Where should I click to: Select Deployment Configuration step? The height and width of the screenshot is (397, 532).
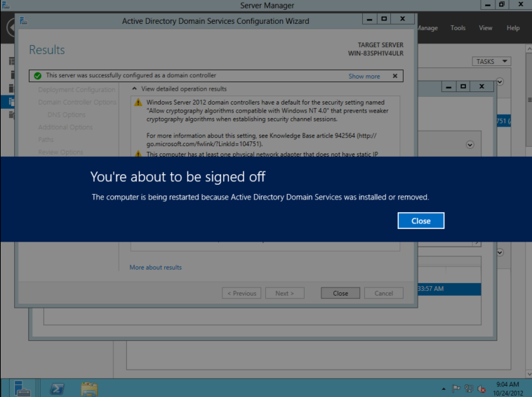click(x=77, y=90)
